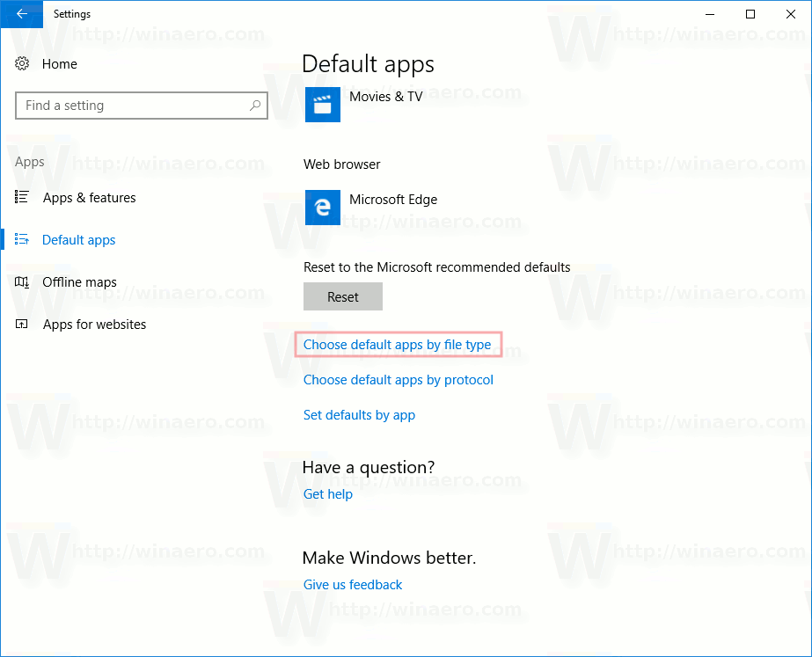Click the Apps & features list icon
The width and height of the screenshot is (812, 657).
[x=21, y=197]
